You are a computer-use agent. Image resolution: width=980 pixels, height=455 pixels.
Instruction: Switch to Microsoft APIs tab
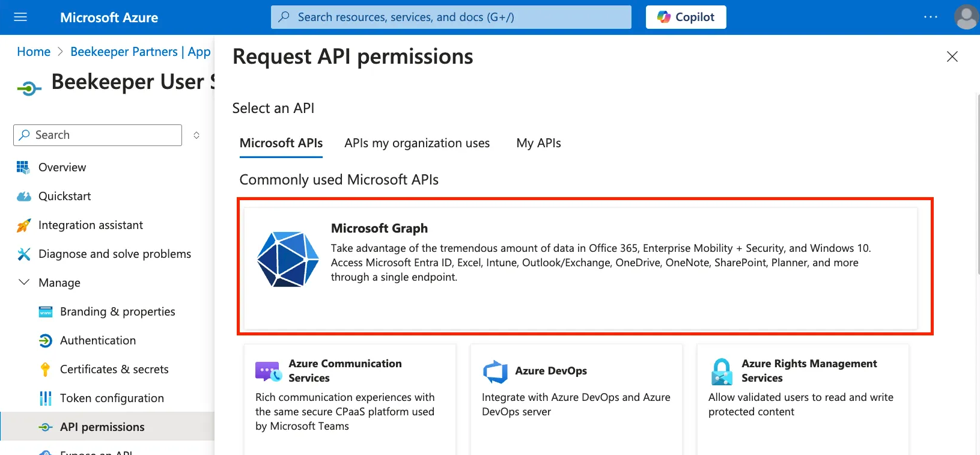point(281,144)
